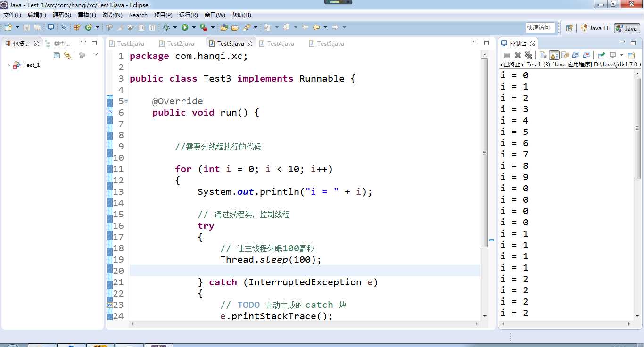Open the 源码(S) menu
The image size is (644, 347).
coord(62,15)
